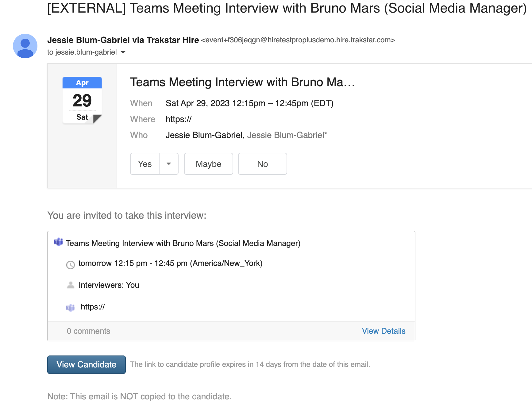Click the https:// meeting link in interview card
This screenshot has width=532, height=411.
click(x=93, y=307)
